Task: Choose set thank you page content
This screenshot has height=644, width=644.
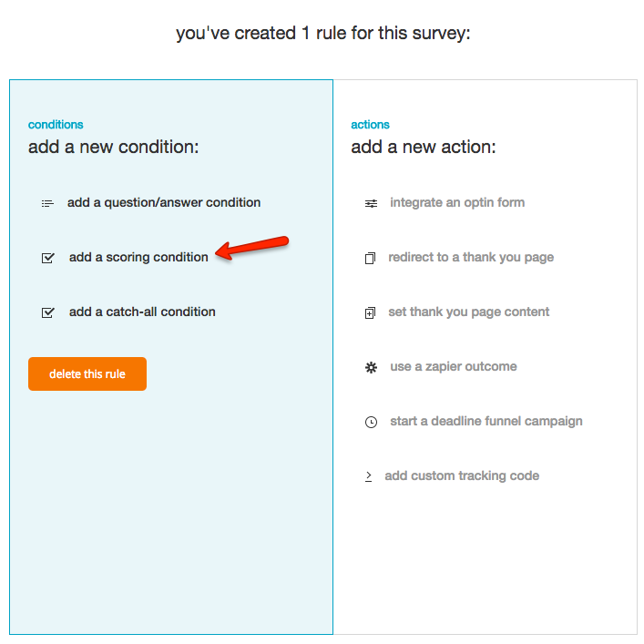Action: coord(469,312)
